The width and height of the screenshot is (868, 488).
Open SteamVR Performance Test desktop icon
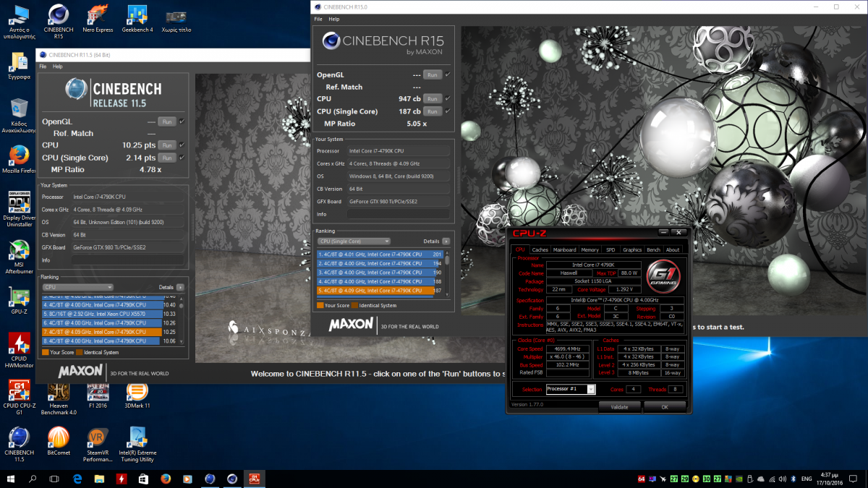[98, 444]
